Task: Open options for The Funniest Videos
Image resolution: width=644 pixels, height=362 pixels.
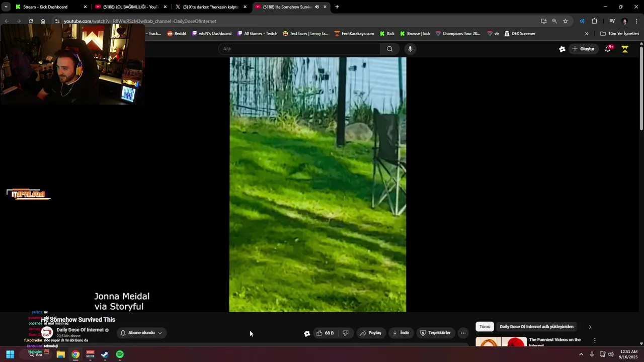Action: [595, 340]
